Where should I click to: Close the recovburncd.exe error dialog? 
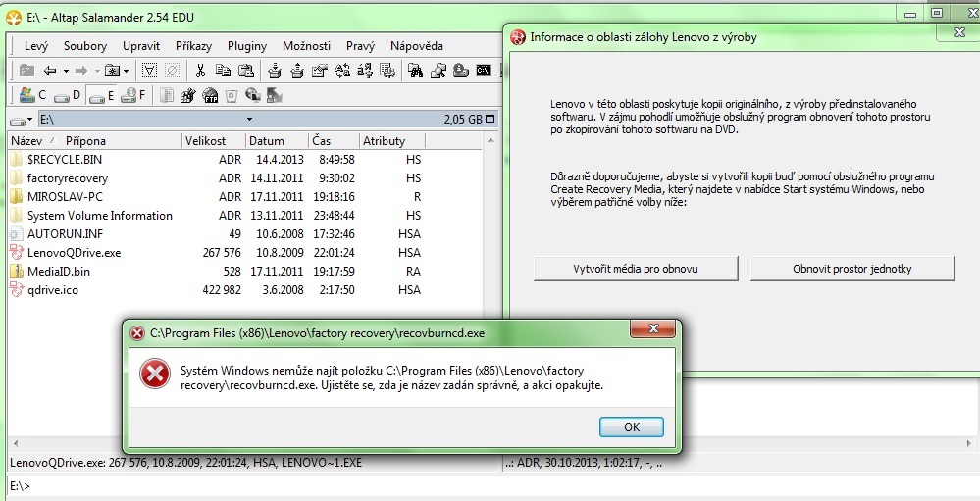(x=653, y=328)
